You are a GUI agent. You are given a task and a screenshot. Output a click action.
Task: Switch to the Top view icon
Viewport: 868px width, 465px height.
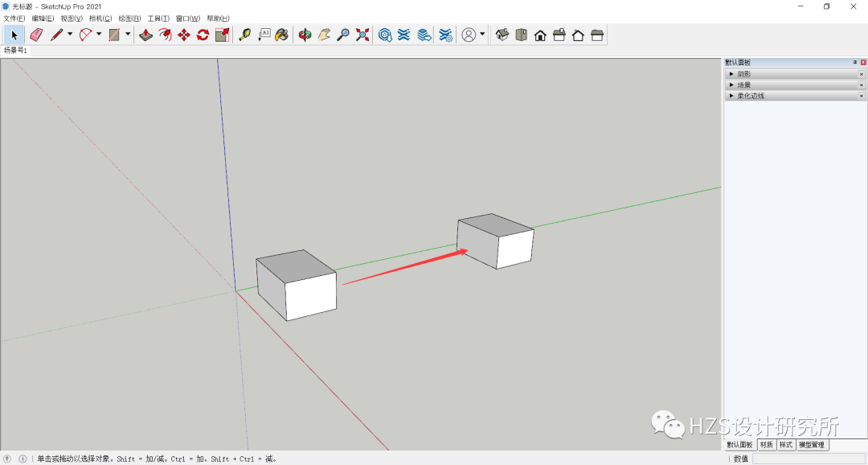coord(522,35)
